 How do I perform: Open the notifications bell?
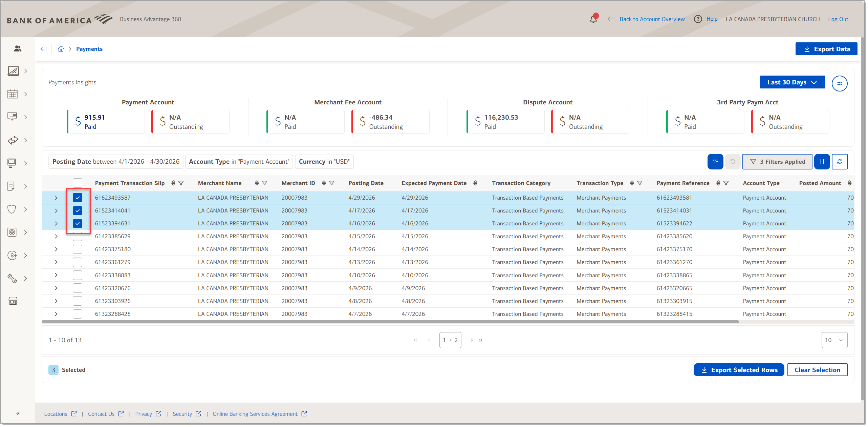(x=593, y=19)
